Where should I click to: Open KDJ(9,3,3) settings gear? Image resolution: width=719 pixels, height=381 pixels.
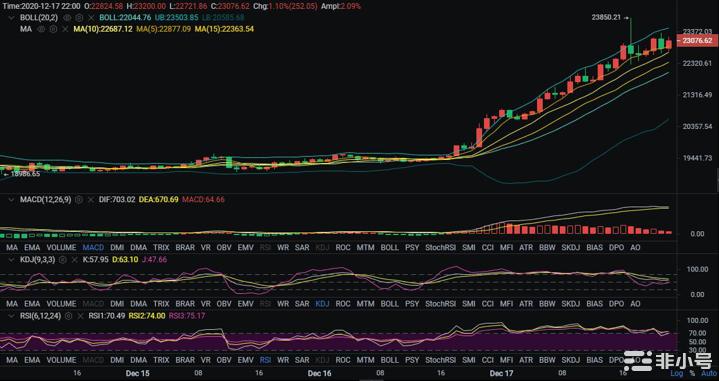click(x=63, y=260)
